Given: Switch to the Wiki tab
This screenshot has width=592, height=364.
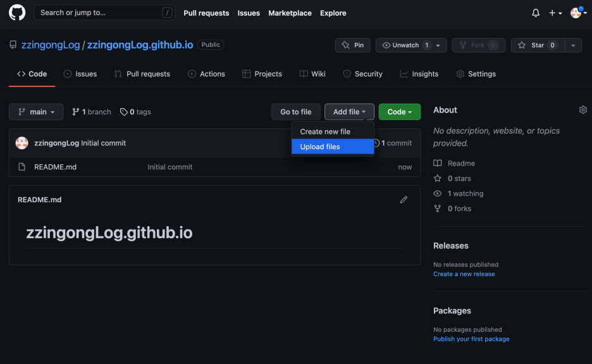Looking at the screenshot, I should (312, 74).
